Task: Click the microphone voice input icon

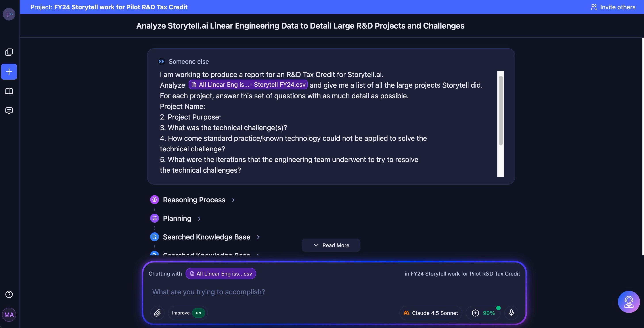Action: click(x=511, y=313)
